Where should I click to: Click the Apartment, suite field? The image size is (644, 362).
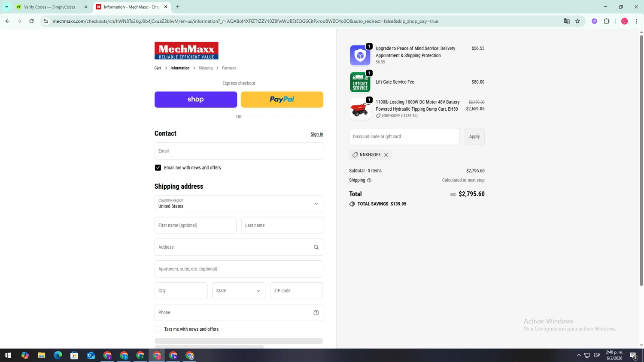point(239,269)
